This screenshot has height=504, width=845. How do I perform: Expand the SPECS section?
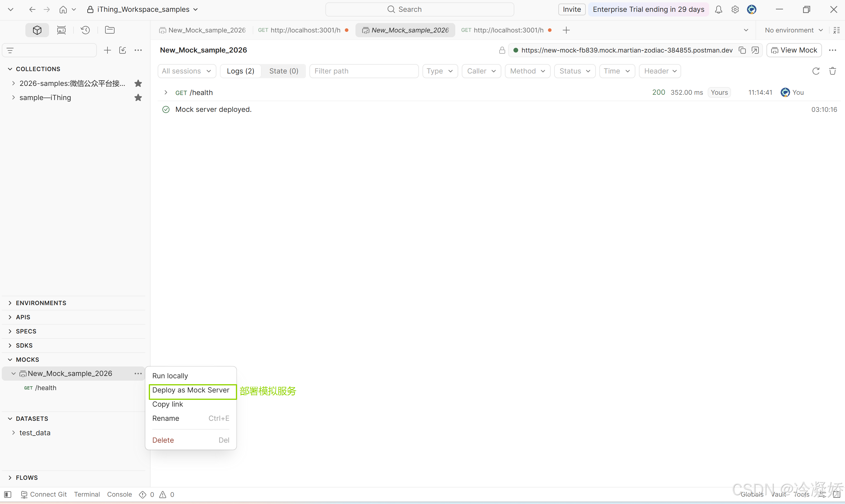pyautogui.click(x=10, y=331)
